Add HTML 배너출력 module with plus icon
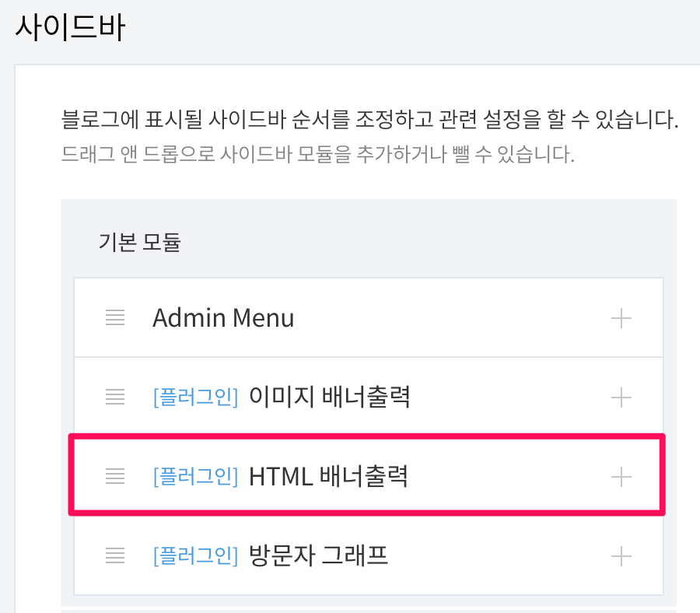Viewport: 700px width, 613px height. (x=621, y=477)
